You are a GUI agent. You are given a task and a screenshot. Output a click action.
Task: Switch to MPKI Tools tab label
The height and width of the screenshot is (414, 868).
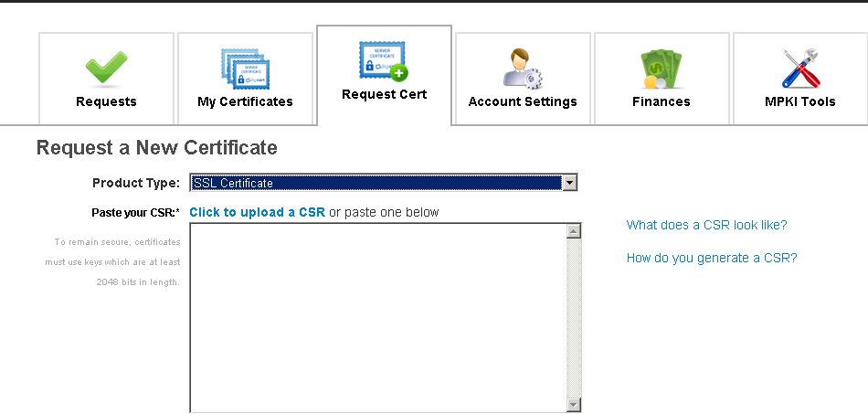[799, 101]
